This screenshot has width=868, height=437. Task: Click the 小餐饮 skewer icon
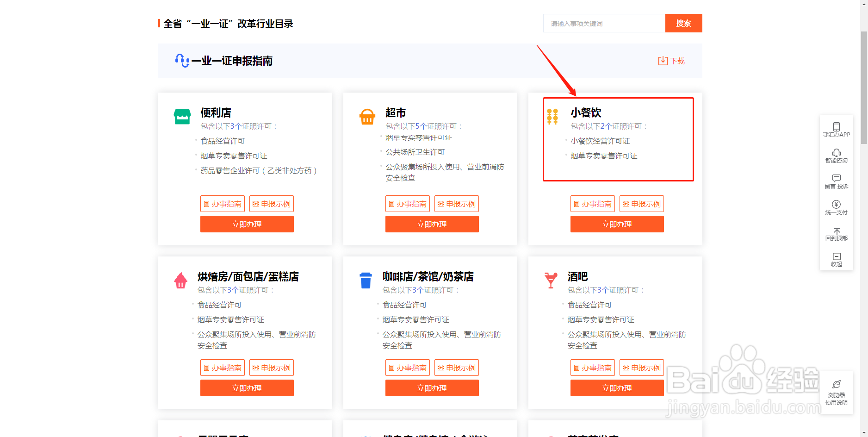coord(552,116)
